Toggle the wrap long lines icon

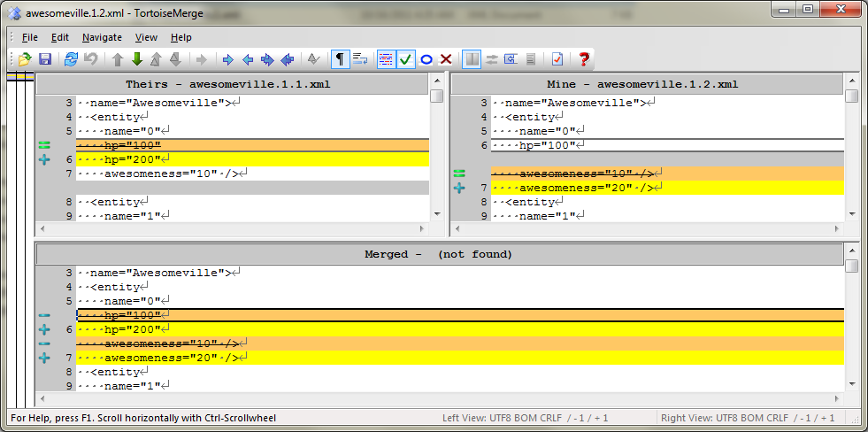[x=360, y=59]
